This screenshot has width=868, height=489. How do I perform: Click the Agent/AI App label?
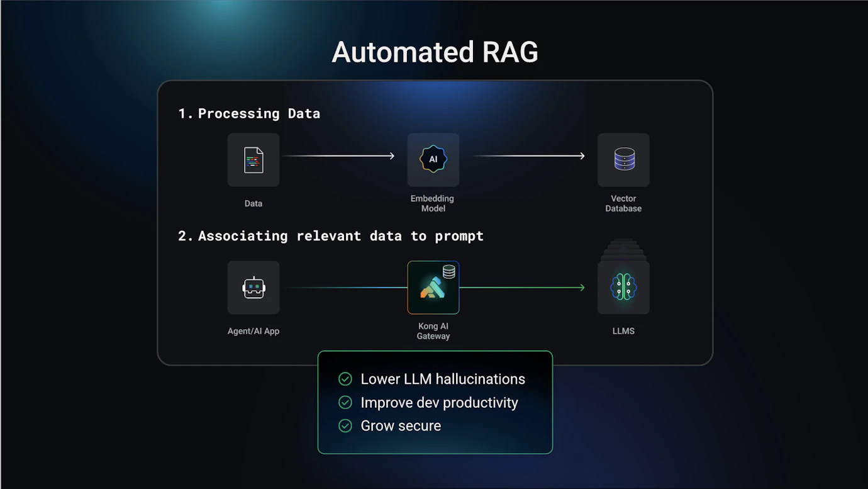(x=253, y=331)
